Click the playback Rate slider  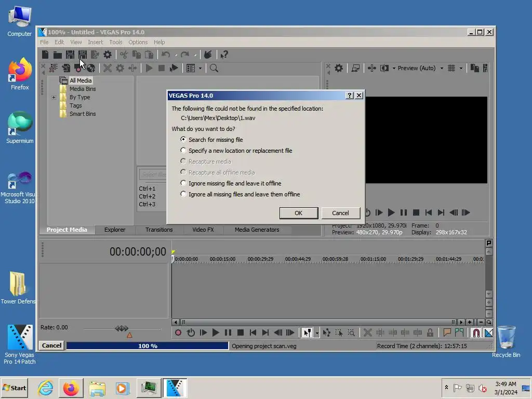point(122,328)
